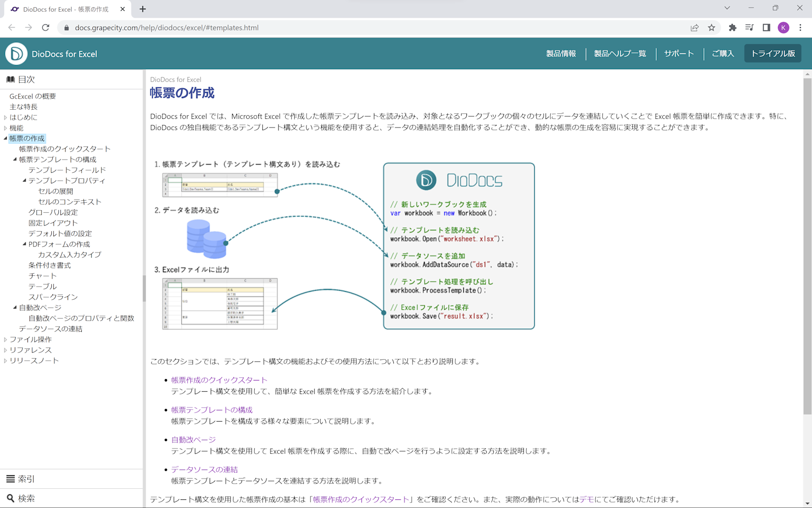The height and width of the screenshot is (508, 812).
Task: Click the DioDocs logo icon in header
Action: pos(16,53)
